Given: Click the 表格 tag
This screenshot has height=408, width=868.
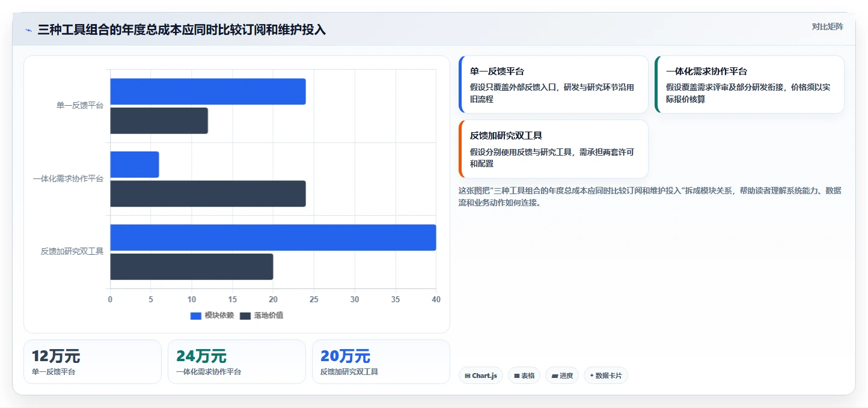Looking at the screenshot, I should tap(524, 376).
